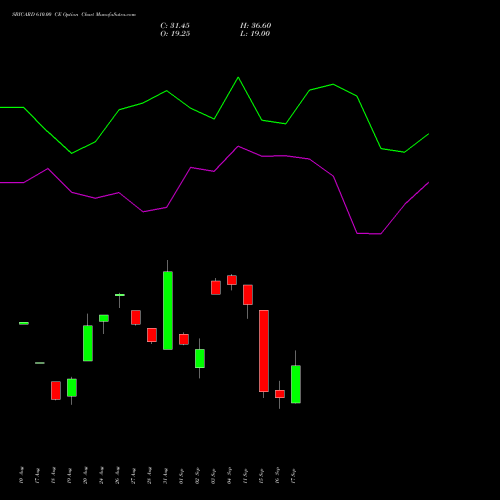Select the 01 Sep date label
Image resolution: width=500 pixels, height=500 pixels.
pos(181,475)
